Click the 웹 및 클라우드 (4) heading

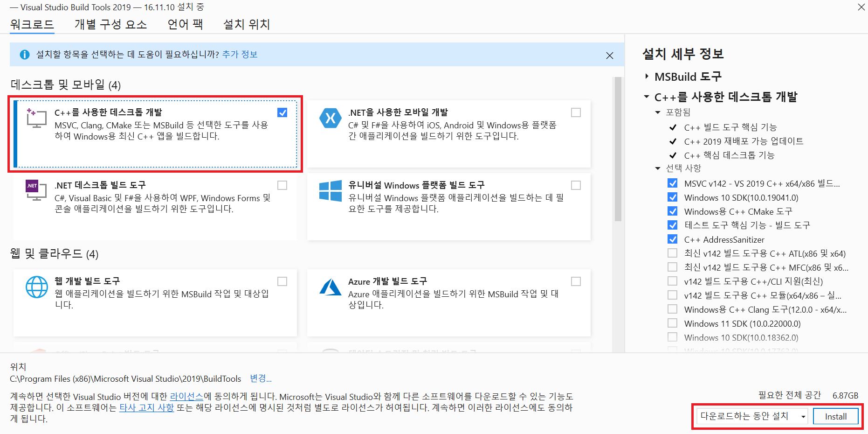point(55,253)
